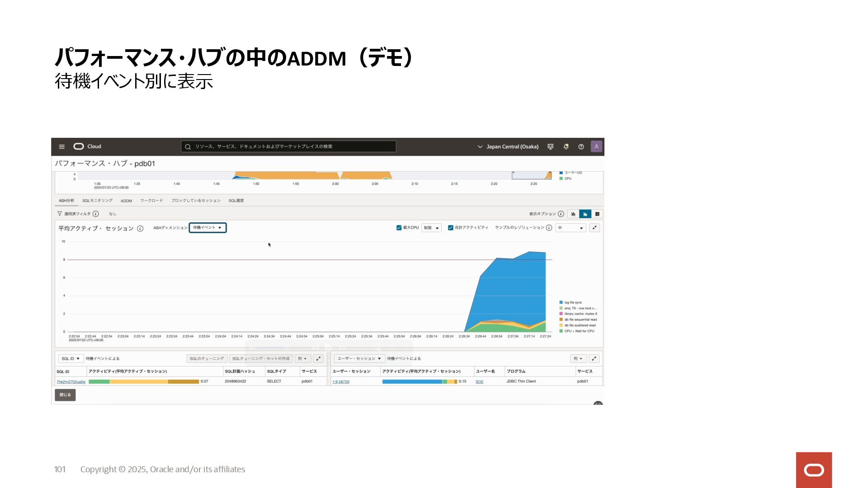Open the Japan Central (Osaka) region selector

pos(508,147)
